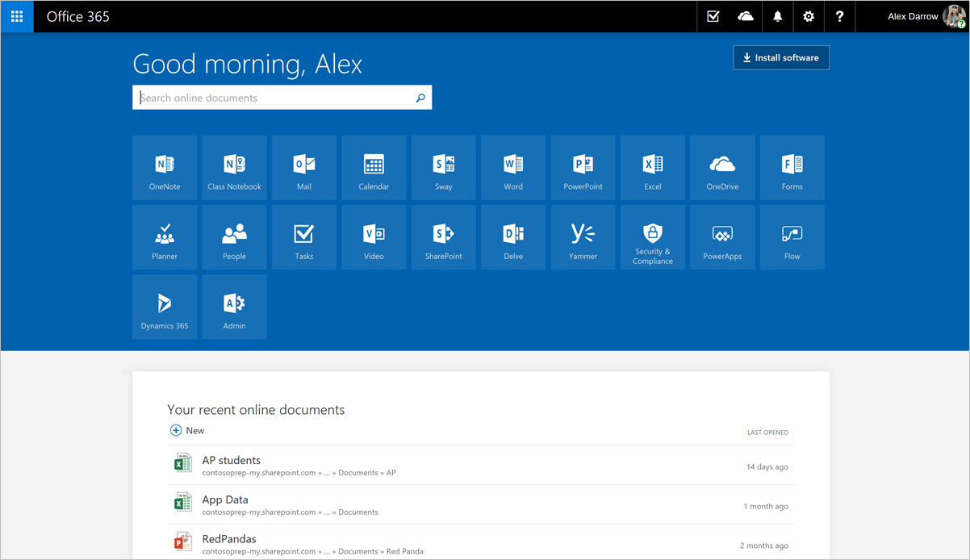Open the settings gear
Image resolution: width=970 pixels, height=560 pixels.
[809, 16]
